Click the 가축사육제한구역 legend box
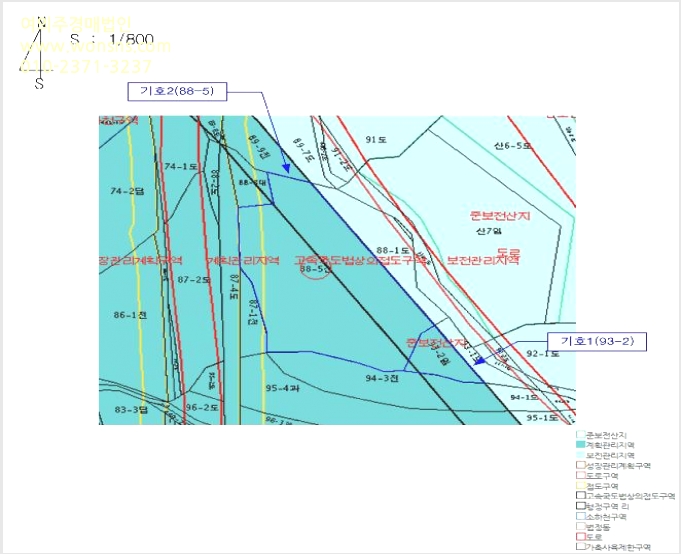 click(x=581, y=547)
